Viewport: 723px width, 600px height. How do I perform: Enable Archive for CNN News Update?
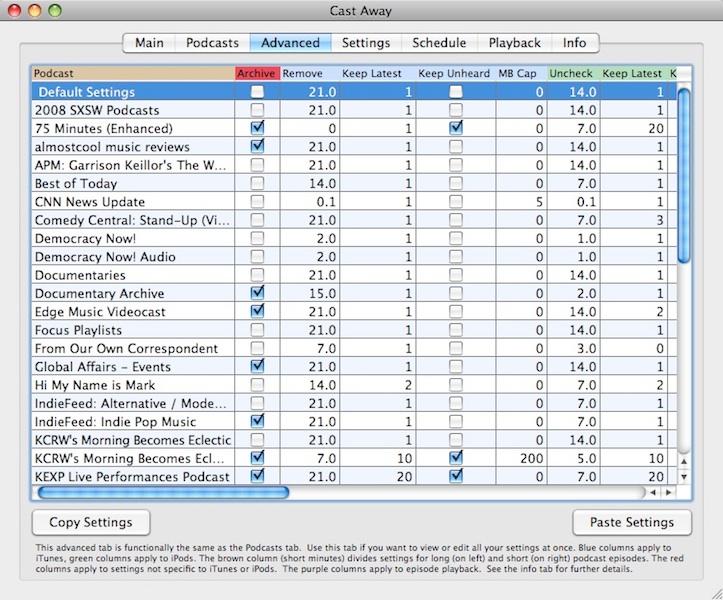(258, 202)
